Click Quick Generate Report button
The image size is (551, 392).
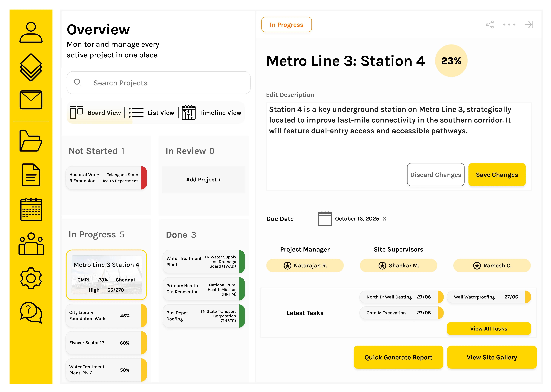(398, 357)
